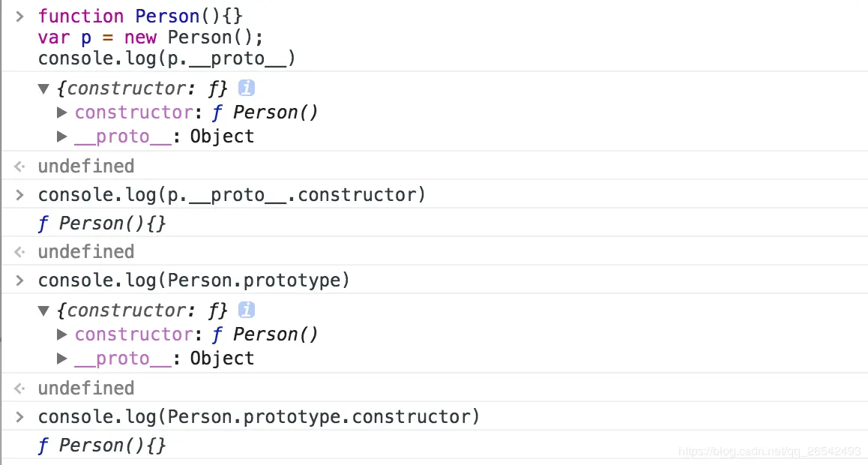
Task: Click prompt arrow beside console.log(Person.prototype.constructor)
Action: (20, 417)
